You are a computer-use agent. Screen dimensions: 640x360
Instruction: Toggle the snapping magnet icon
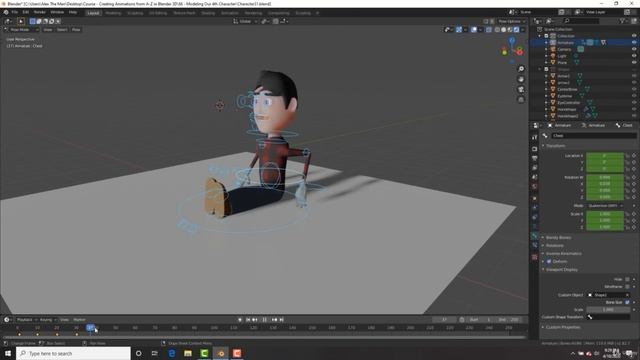point(276,21)
